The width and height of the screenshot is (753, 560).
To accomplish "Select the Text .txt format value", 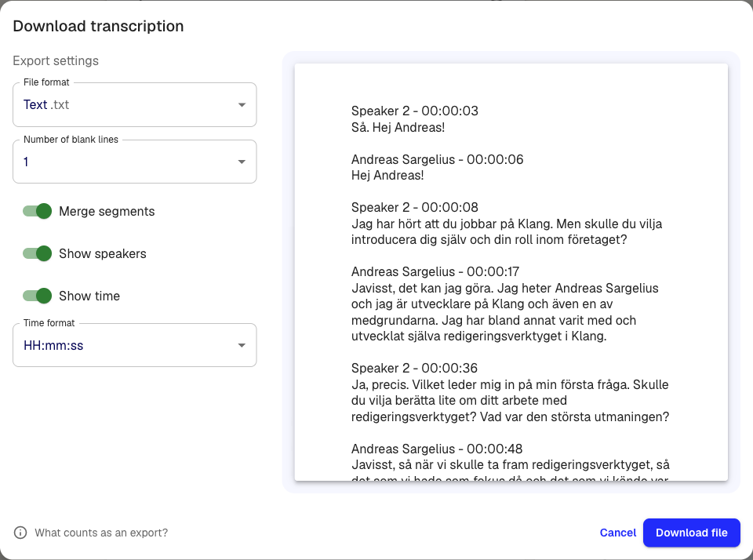I will point(47,104).
